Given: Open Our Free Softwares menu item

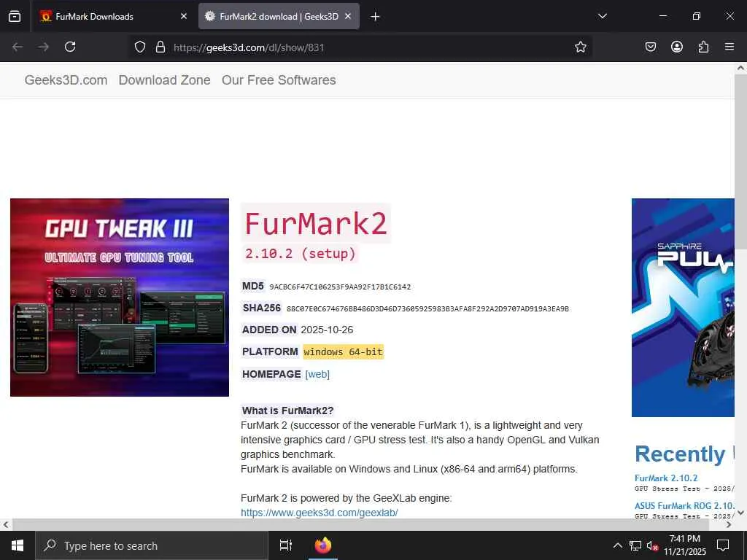Looking at the screenshot, I should [x=279, y=80].
